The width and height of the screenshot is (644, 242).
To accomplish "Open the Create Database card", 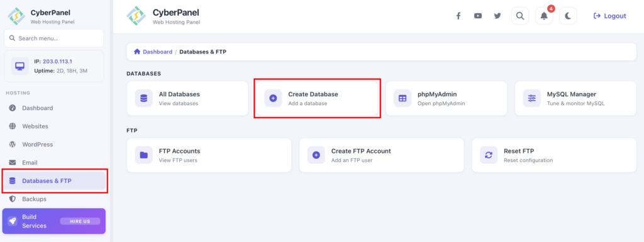I will click(317, 99).
